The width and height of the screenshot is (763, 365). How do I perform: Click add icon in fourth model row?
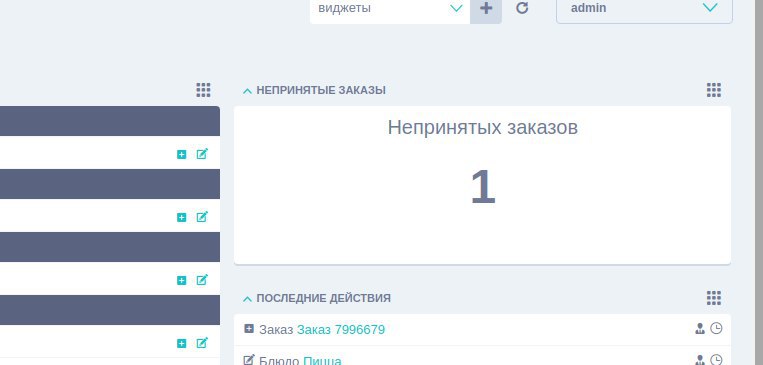(x=182, y=344)
